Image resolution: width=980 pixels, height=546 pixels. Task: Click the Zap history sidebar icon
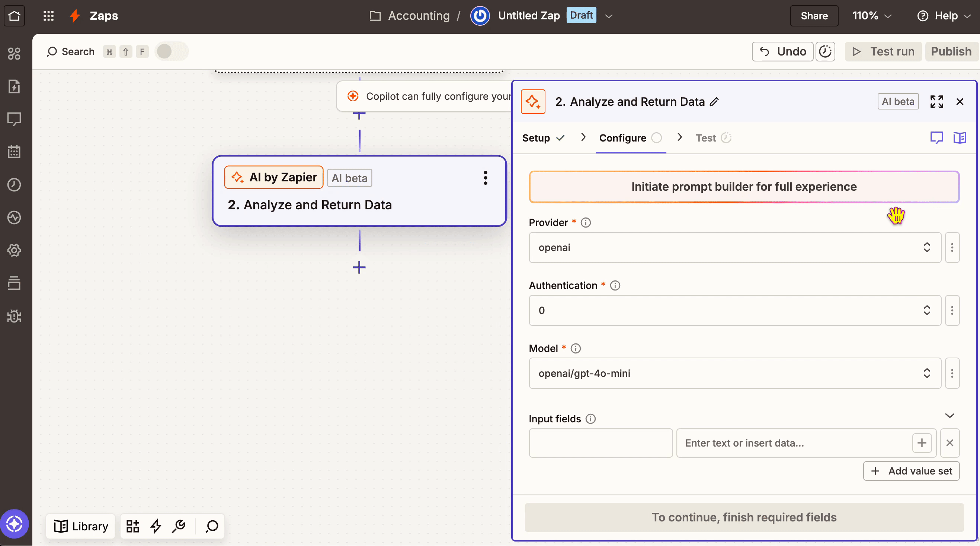click(x=14, y=185)
